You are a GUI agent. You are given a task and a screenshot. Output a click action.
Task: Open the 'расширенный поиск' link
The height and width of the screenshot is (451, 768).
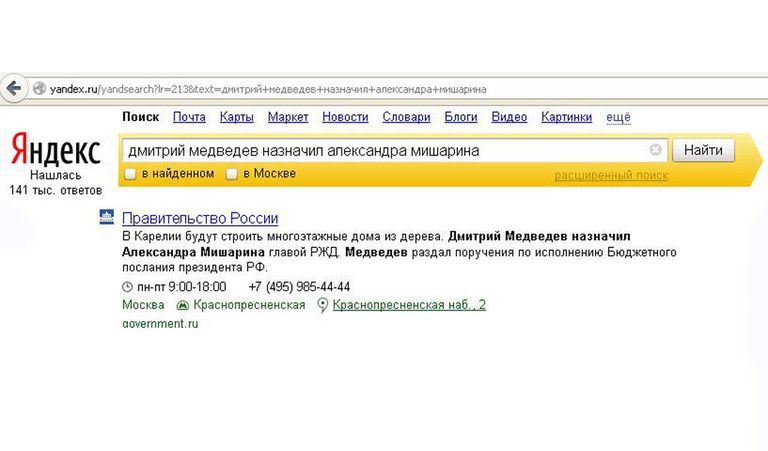[x=611, y=175]
